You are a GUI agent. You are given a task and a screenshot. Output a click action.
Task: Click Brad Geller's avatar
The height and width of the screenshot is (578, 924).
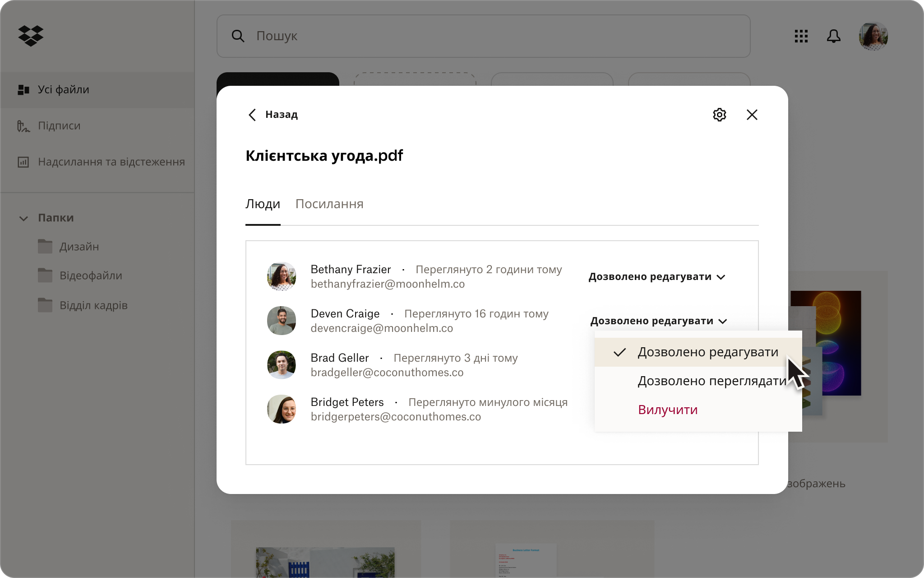[x=282, y=365]
